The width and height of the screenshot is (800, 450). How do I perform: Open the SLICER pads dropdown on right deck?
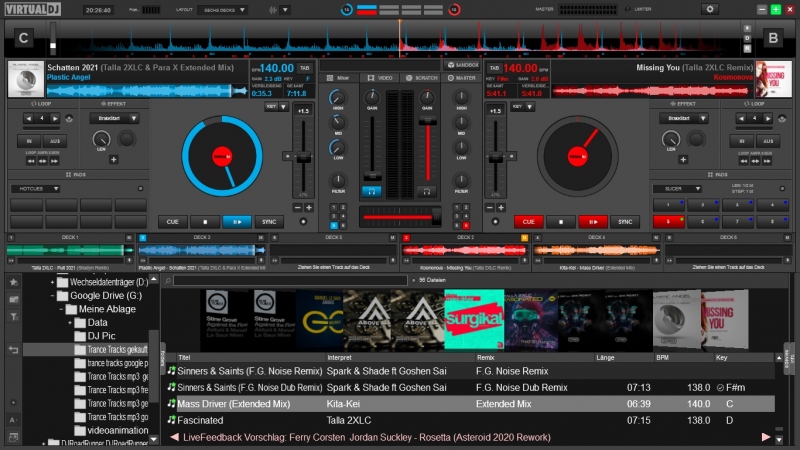click(676, 188)
